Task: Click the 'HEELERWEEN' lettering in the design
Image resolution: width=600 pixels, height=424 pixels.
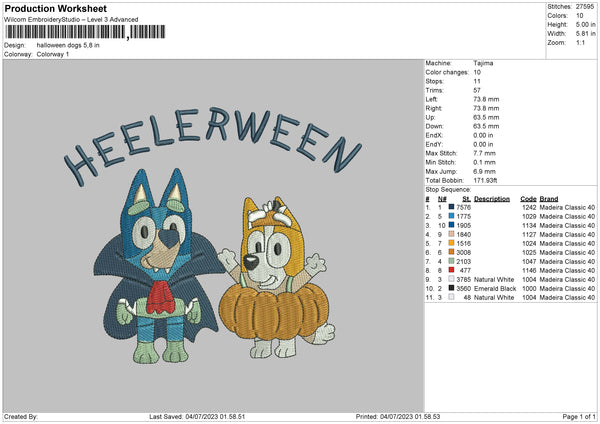Action: tap(213, 145)
